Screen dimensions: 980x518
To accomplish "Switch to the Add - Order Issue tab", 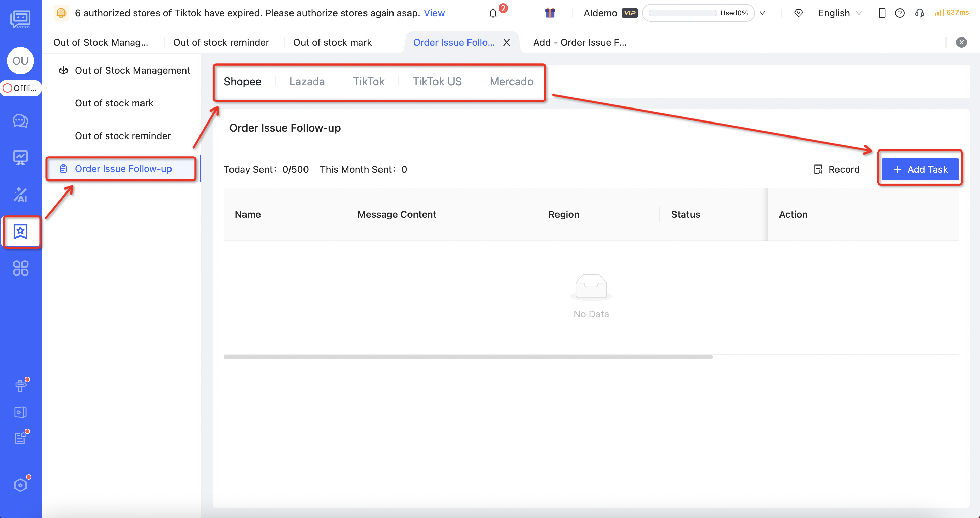I will (x=579, y=42).
